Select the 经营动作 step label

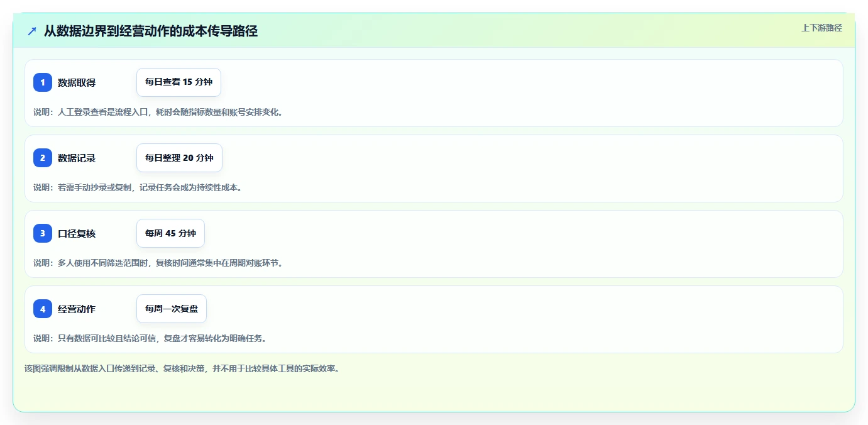point(77,309)
